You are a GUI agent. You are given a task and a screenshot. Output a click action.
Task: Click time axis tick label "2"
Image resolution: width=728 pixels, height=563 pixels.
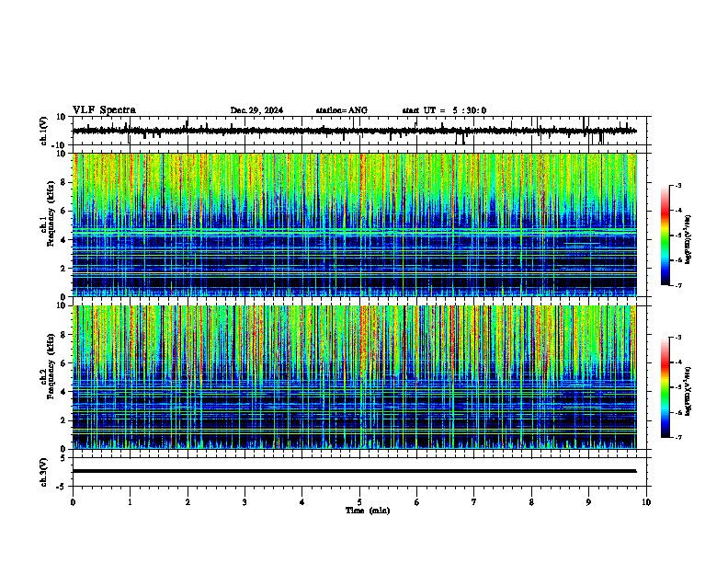coord(188,502)
